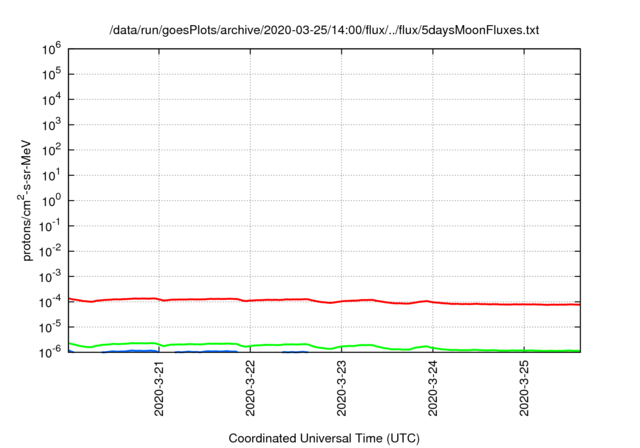Click the 10^2 y-axis tick label
The width and height of the screenshot is (640, 448).
click(x=51, y=150)
